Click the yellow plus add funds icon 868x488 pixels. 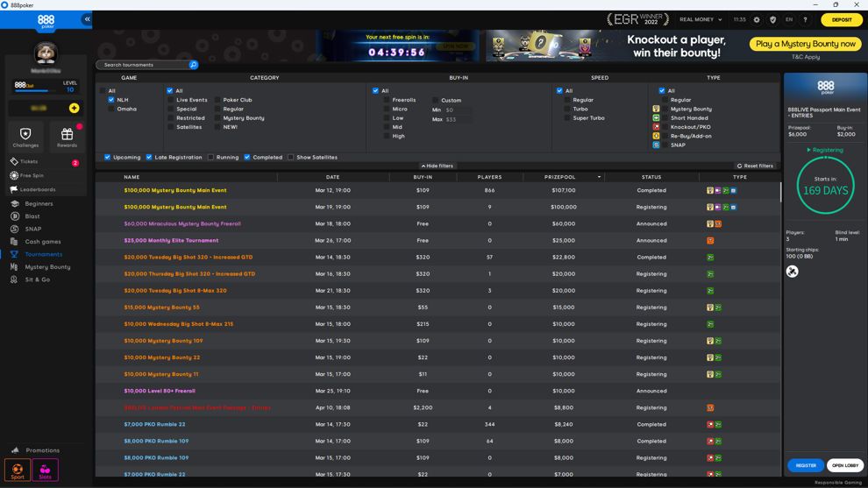(x=75, y=108)
